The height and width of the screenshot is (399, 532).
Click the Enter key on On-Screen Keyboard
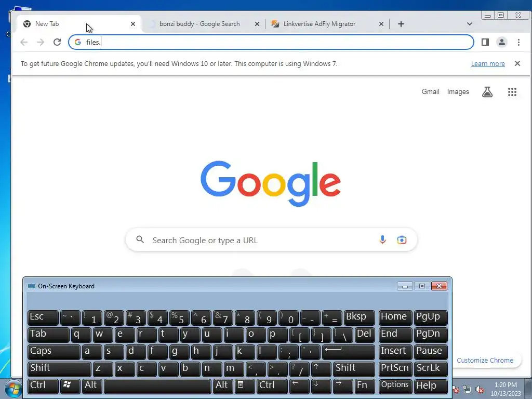click(x=349, y=352)
